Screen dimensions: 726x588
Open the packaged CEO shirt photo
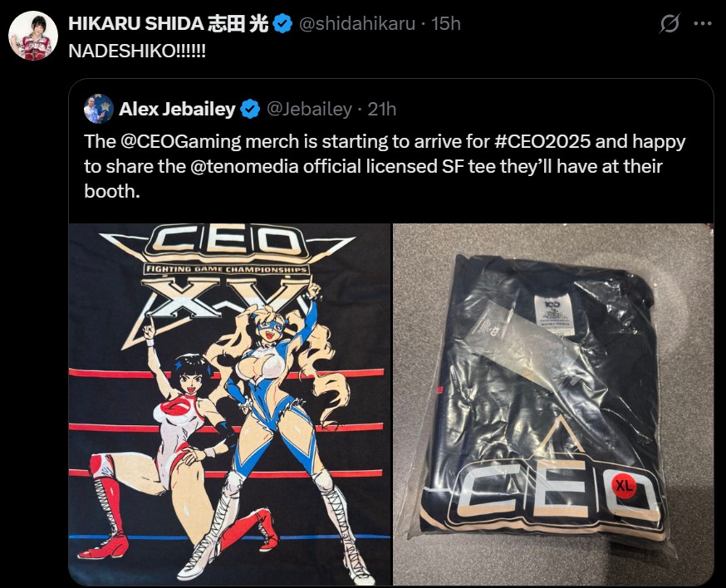(x=553, y=404)
